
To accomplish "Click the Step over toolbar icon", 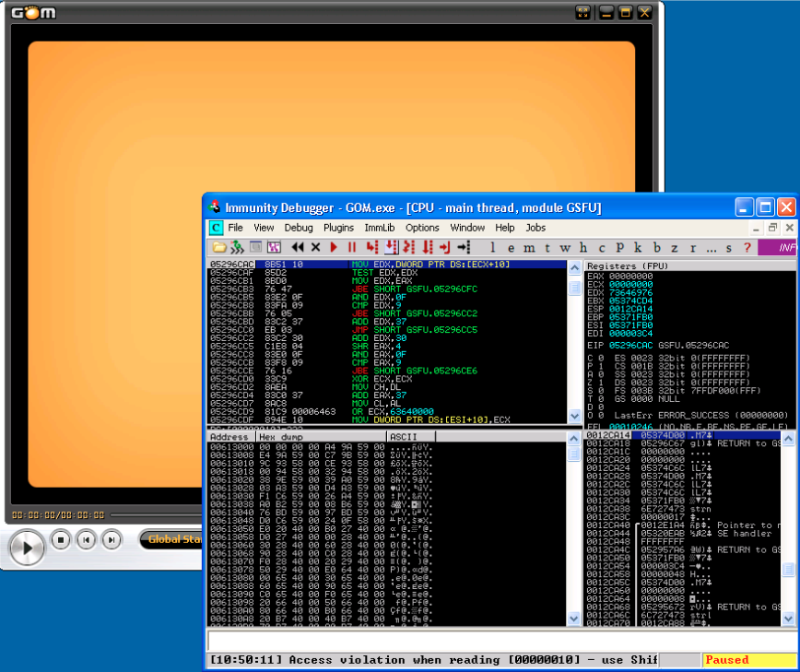I will pyautogui.click(x=392, y=247).
